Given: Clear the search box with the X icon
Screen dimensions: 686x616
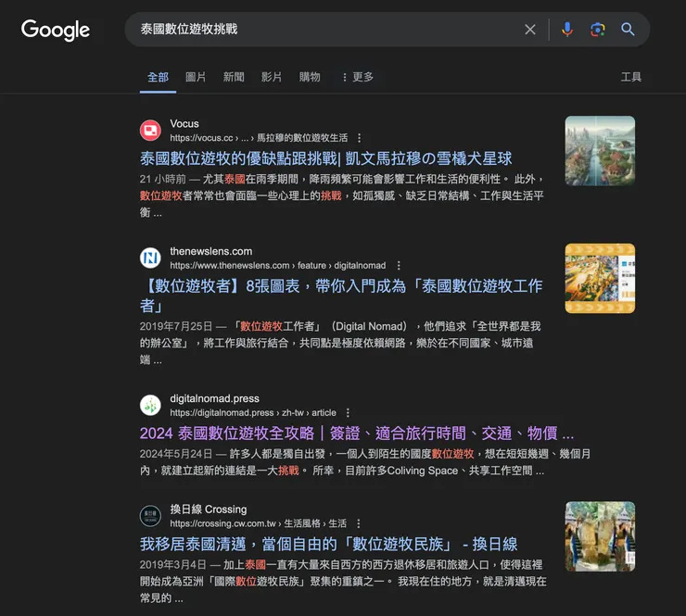Looking at the screenshot, I should pos(530,30).
